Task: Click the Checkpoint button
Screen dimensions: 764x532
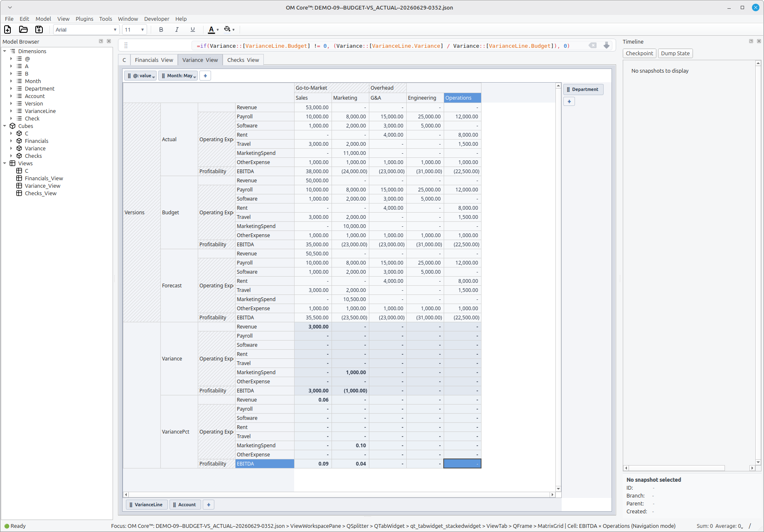Action: (x=639, y=54)
